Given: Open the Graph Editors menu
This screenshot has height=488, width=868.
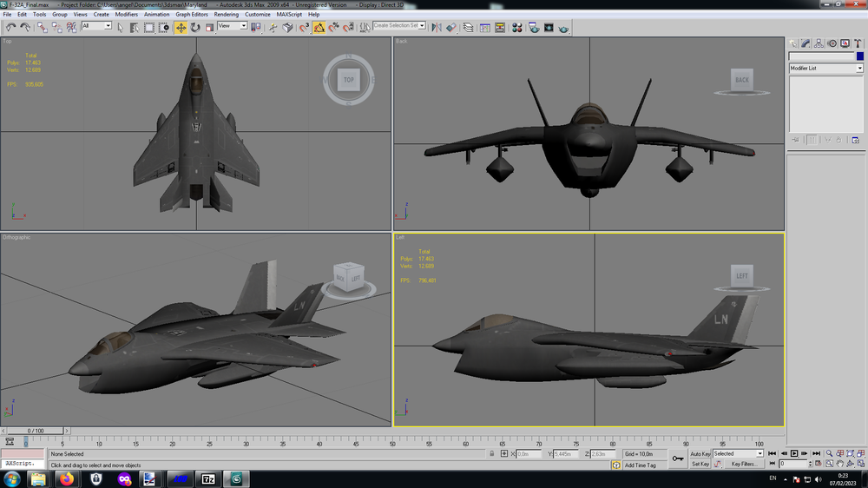Looking at the screenshot, I should pyautogui.click(x=192, y=15).
